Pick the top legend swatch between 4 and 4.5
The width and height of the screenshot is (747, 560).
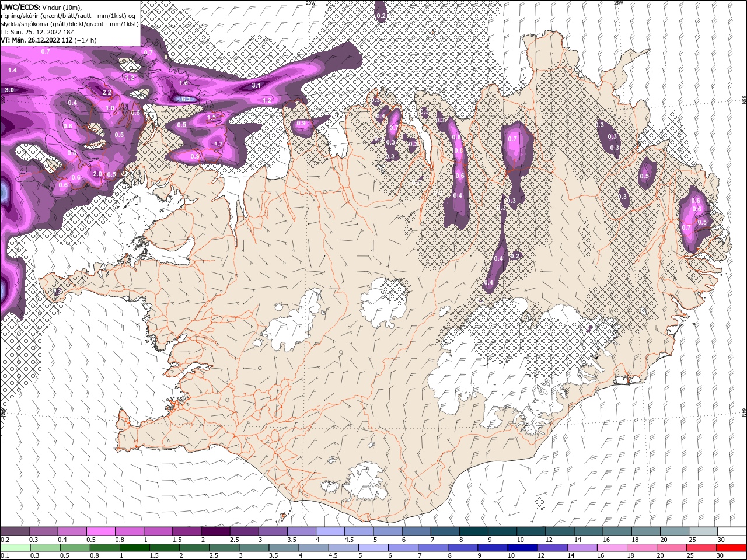(x=330, y=531)
